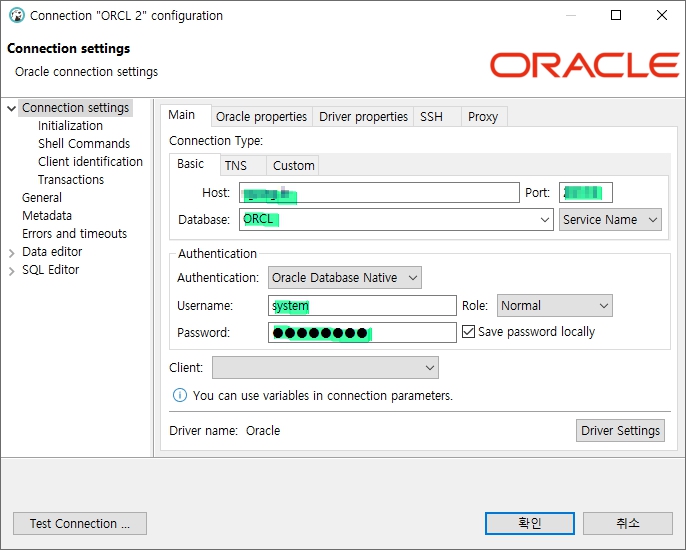Collapse the Connection settings tree node

click(12, 108)
